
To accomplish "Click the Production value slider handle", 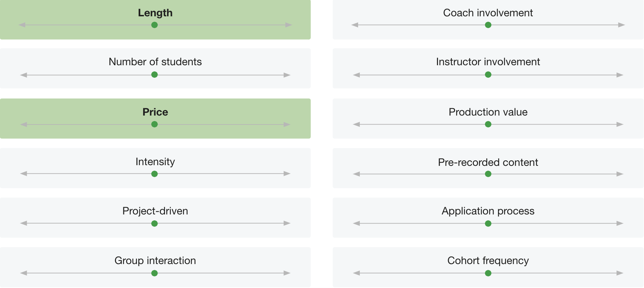I will pyautogui.click(x=488, y=124).
